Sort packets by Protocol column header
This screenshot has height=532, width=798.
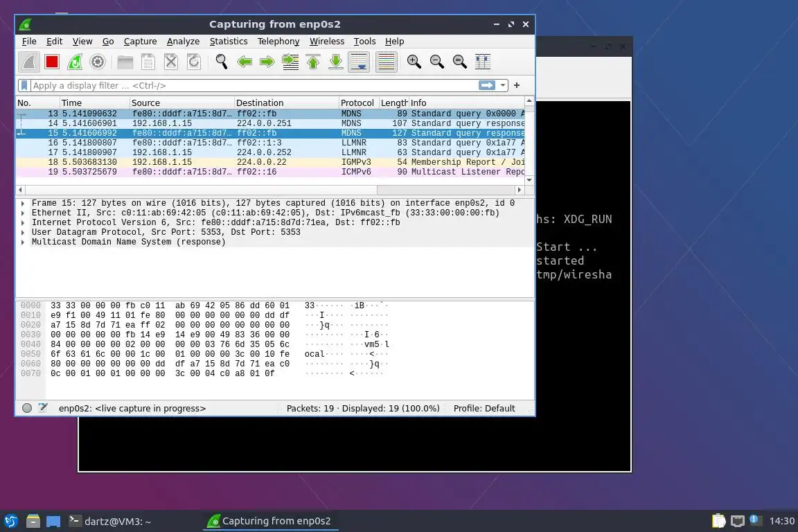(x=359, y=103)
